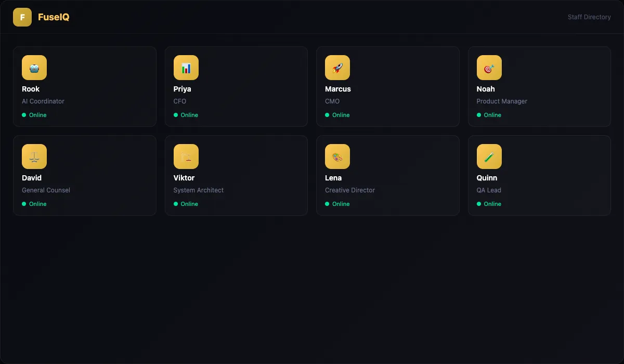Click Lena's Online status indicator

tap(337, 204)
